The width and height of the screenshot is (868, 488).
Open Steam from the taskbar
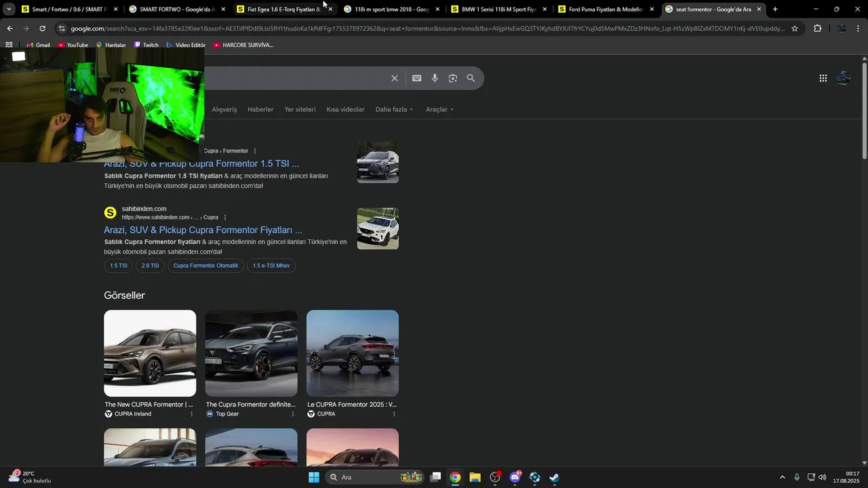(554, 477)
